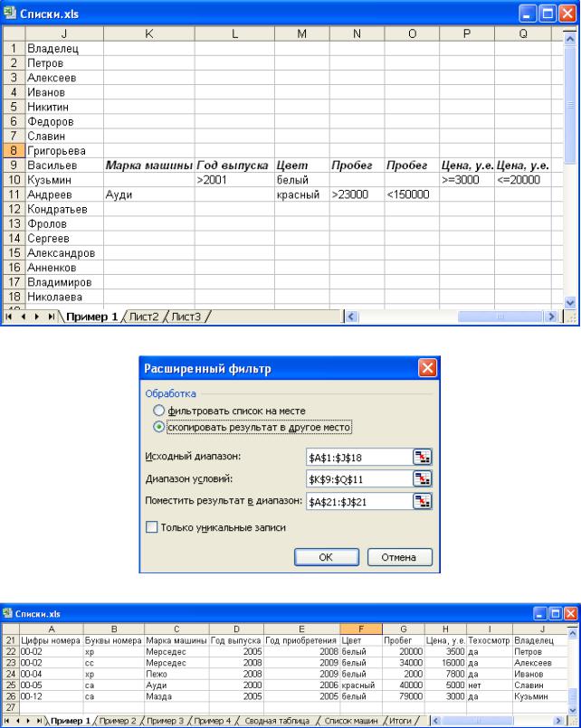Minimize the top Списки.xls window
Image resolution: width=581 pixels, height=728 pixels.
coord(527,14)
